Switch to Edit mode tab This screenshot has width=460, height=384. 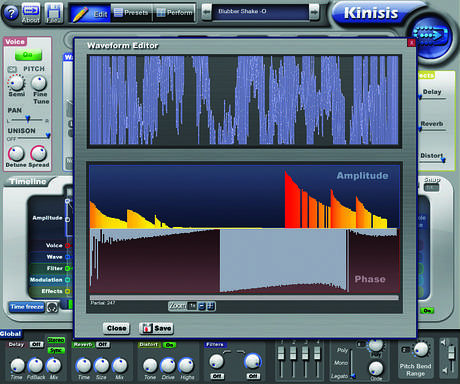[90, 14]
